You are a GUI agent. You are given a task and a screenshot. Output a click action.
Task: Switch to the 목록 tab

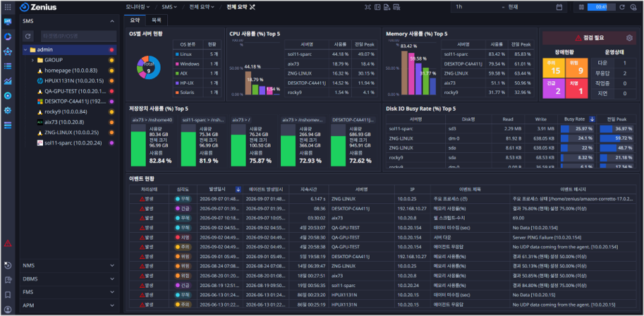point(157,20)
